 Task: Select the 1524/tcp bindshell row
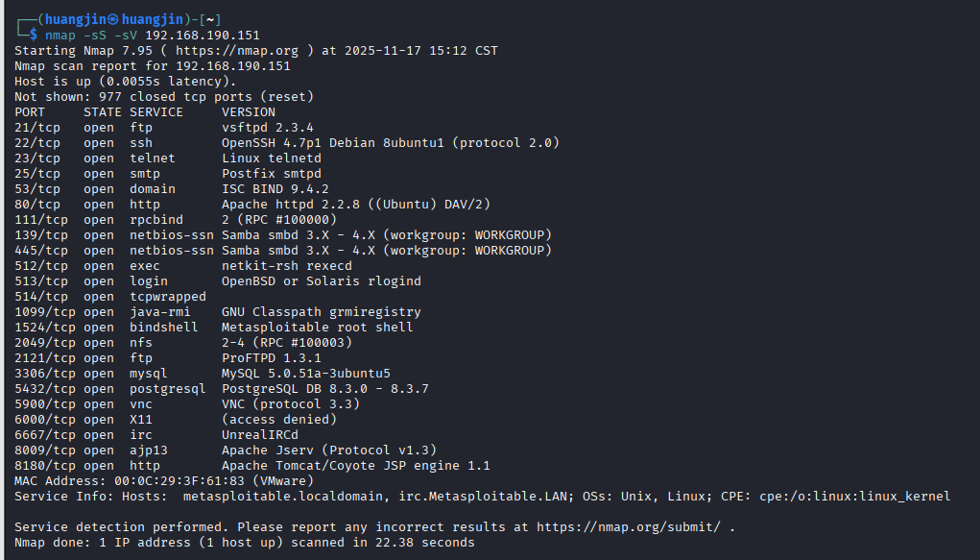tap(214, 328)
